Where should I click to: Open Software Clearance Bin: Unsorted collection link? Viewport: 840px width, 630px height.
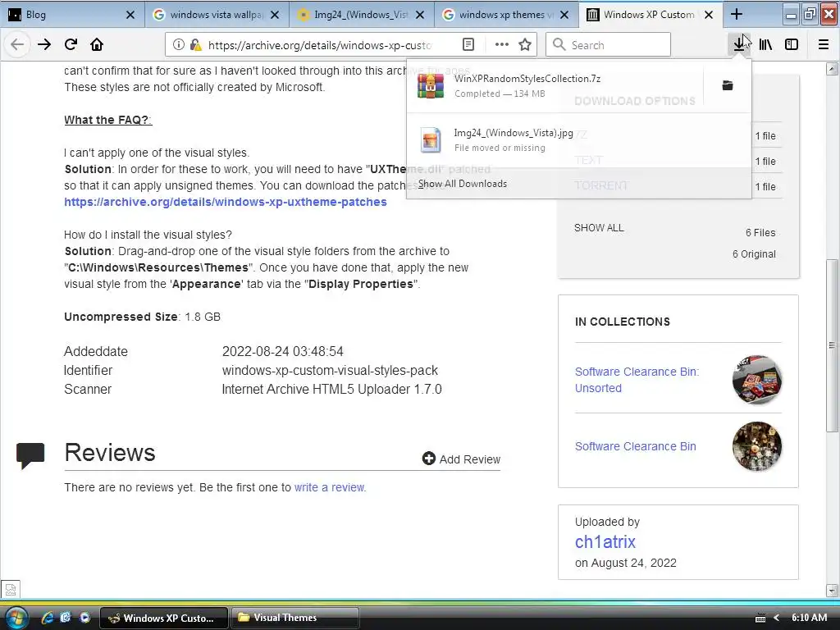tap(637, 380)
